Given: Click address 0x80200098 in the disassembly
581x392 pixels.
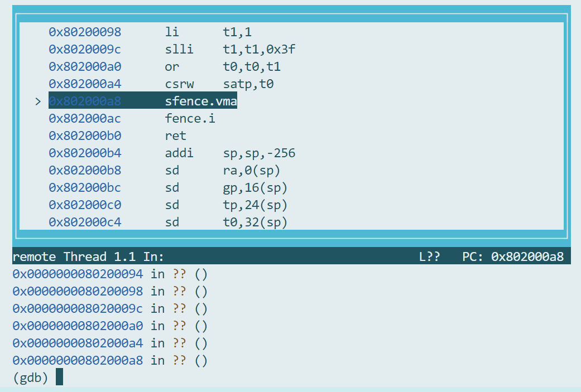Looking at the screenshot, I should tap(85, 32).
